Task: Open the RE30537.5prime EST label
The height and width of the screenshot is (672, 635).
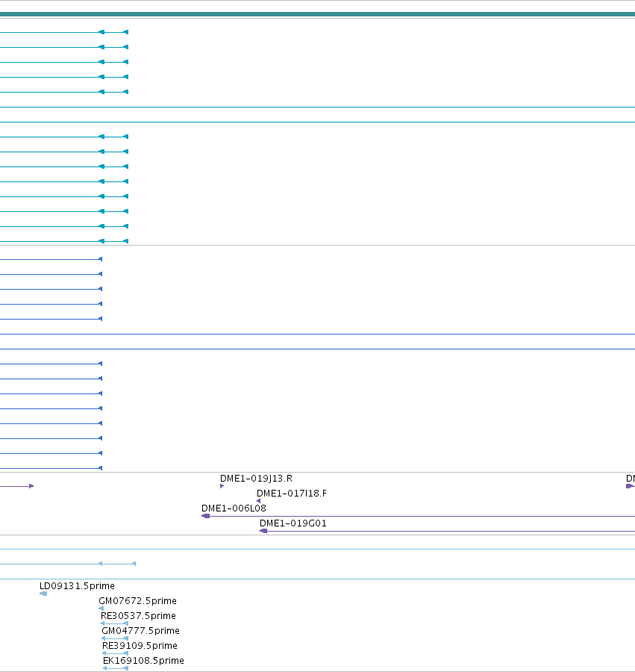Action: (x=138, y=616)
